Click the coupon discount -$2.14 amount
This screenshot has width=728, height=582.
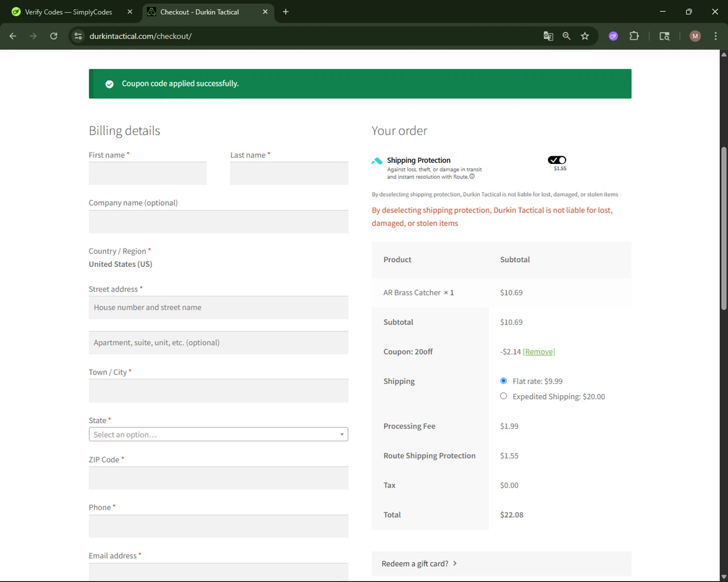pyautogui.click(x=510, y=352)
